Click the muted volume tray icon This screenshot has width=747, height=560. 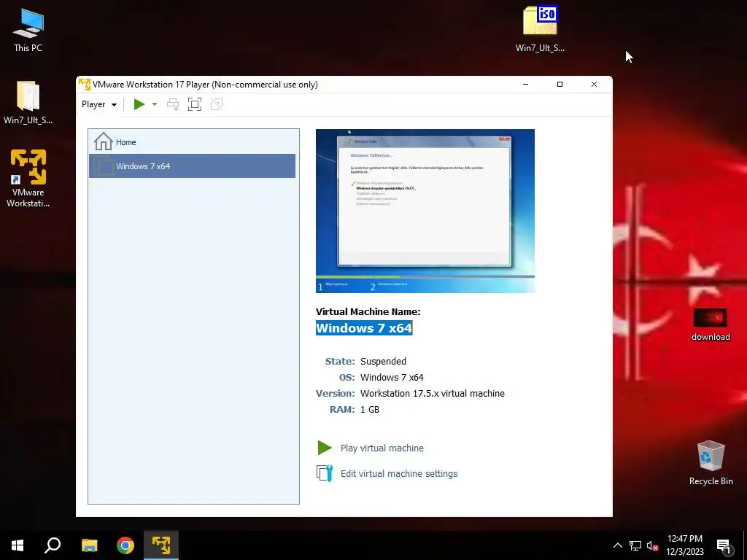652,545
